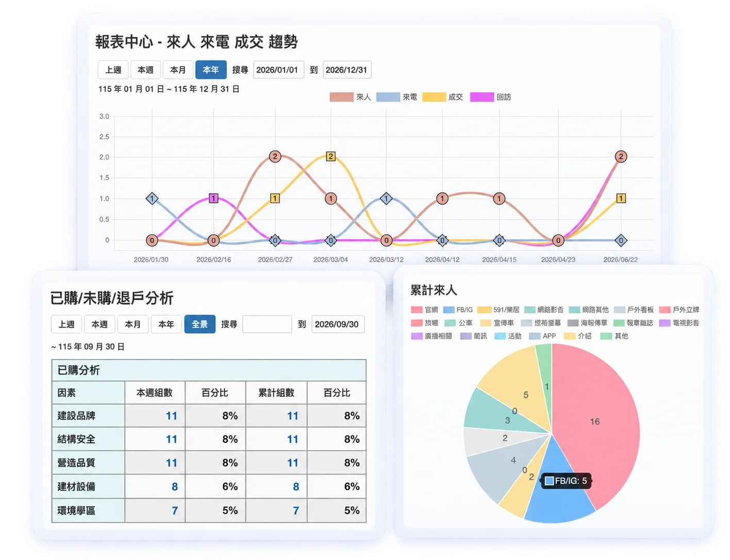Select 本月 in trend report filter

[x=178, y=70]
